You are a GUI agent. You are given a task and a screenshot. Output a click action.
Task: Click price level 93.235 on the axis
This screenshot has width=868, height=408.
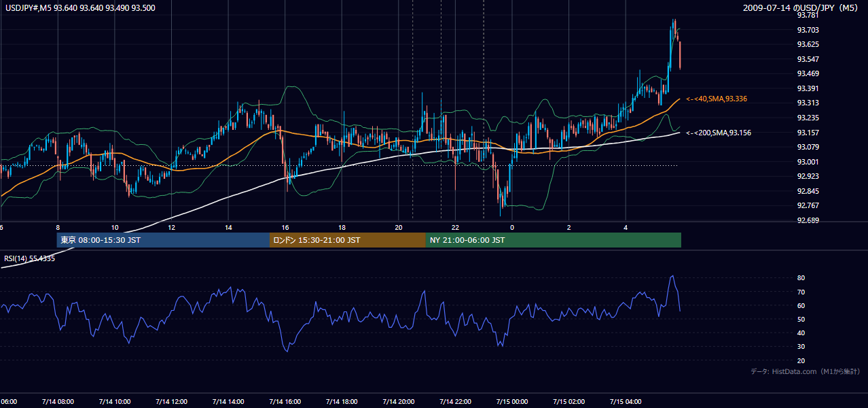(808, 118)
